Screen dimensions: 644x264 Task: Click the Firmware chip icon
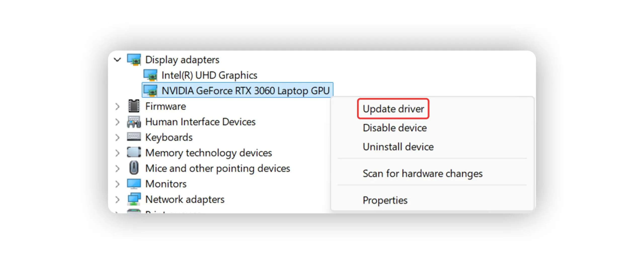pyautogui.click(x=134, y=106)
